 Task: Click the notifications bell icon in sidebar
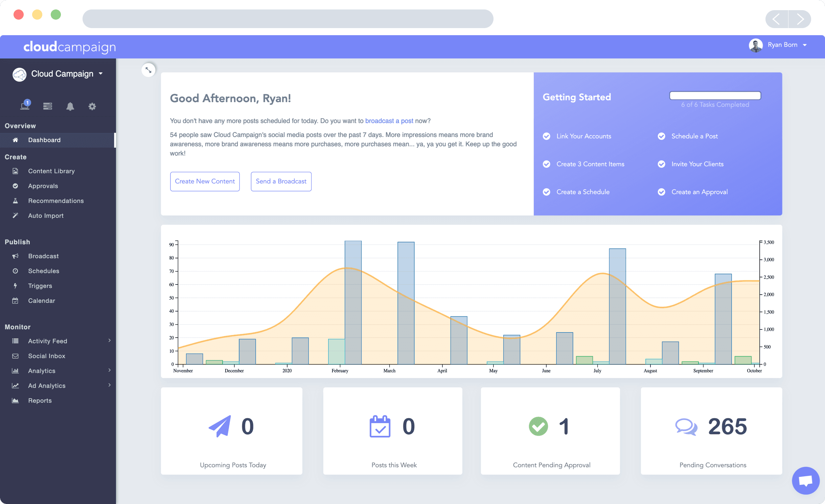pyautogui.click(x=70, y=107)
